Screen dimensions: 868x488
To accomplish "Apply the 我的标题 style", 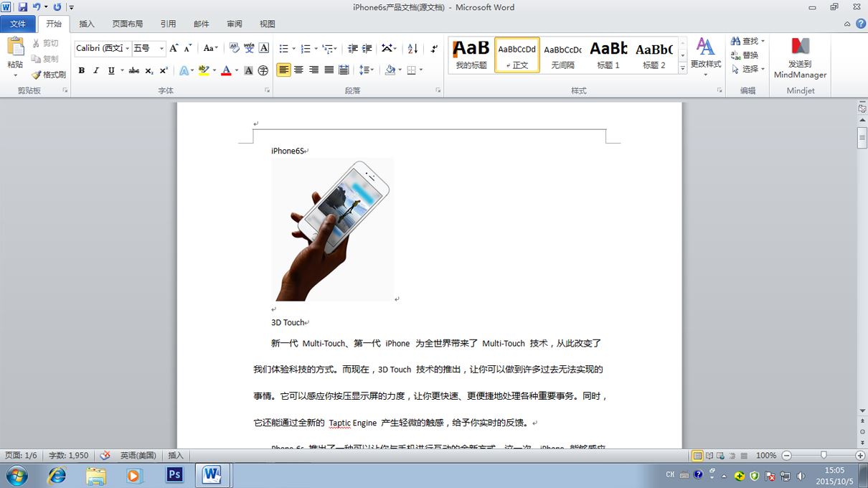I will pos(471,55).
